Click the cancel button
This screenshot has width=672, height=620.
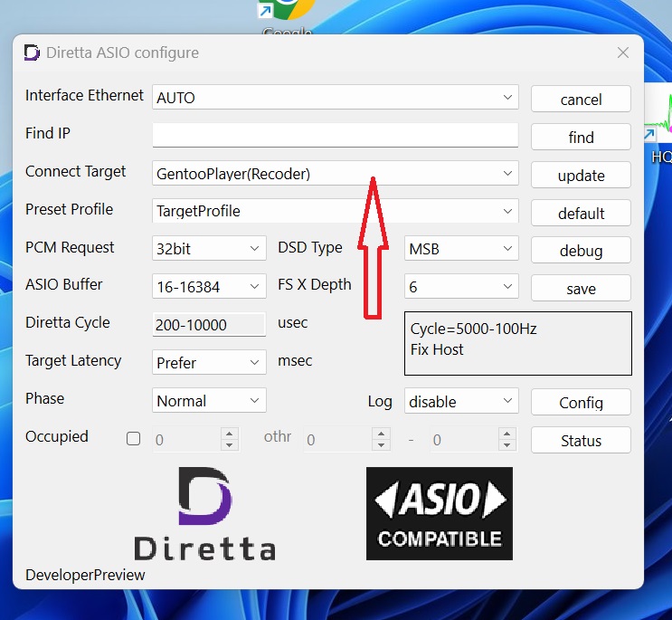(581, 99)
